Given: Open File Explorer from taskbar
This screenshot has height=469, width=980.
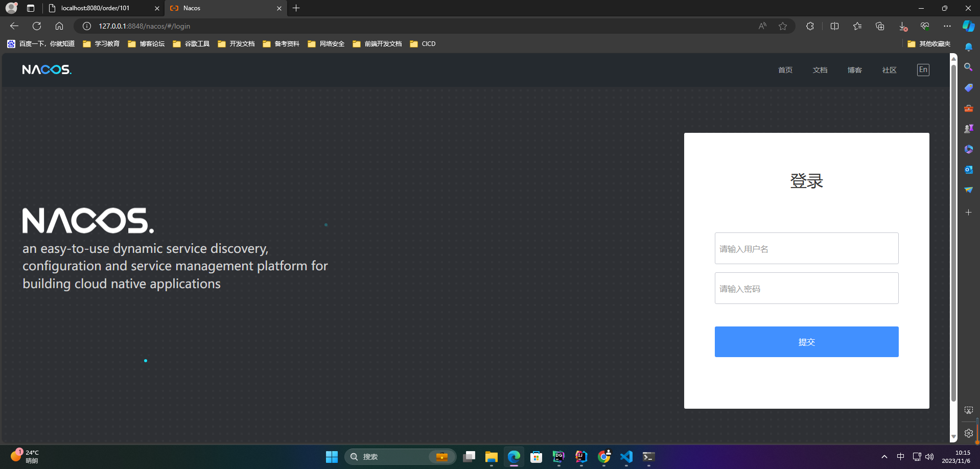Looking at the screenshot, I should point(491,457).
